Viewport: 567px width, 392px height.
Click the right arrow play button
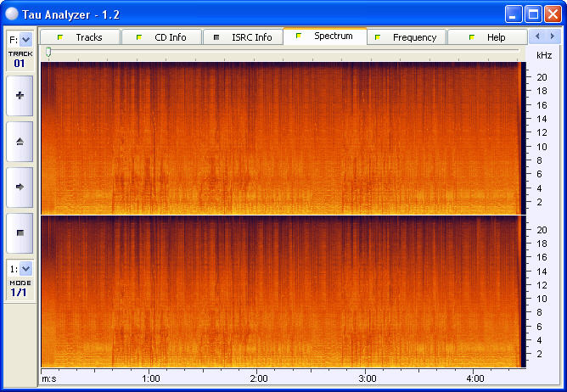(x=20, y=186)
